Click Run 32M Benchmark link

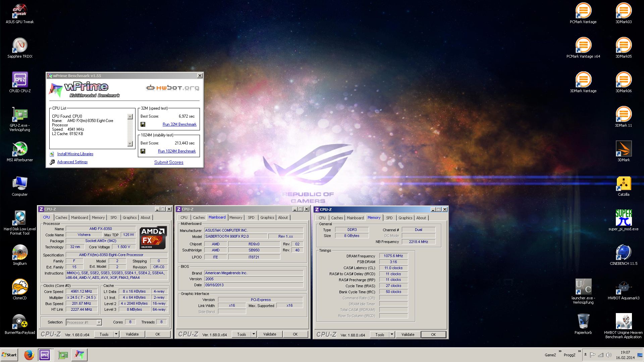coord(179,124)
